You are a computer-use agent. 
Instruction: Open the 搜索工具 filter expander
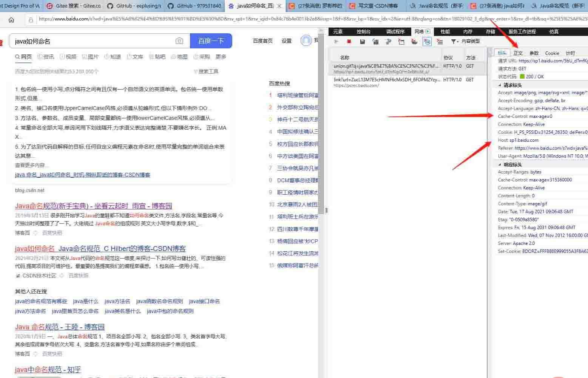[x=206, y=71]
